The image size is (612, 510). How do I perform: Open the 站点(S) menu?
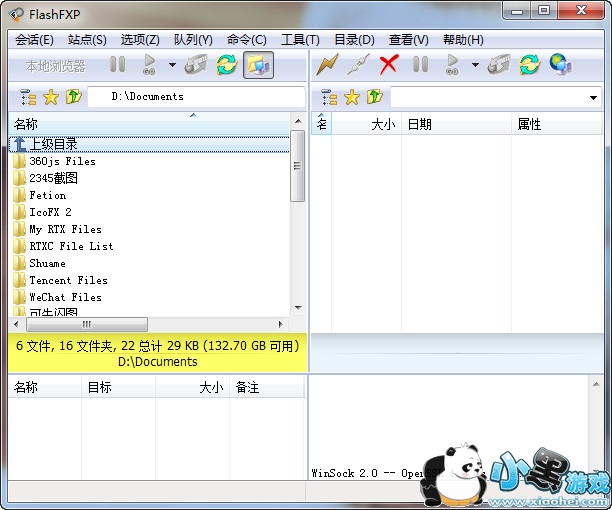tap(87, 40)
